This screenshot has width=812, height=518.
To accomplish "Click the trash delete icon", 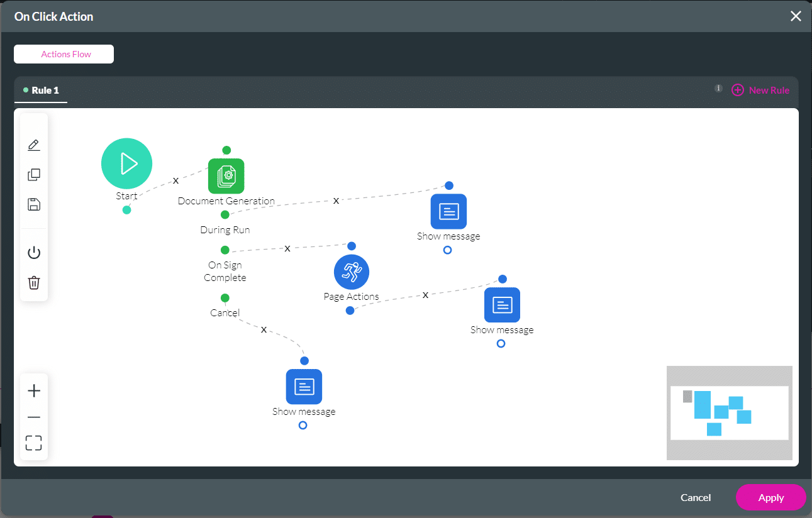I will point(34,283).
